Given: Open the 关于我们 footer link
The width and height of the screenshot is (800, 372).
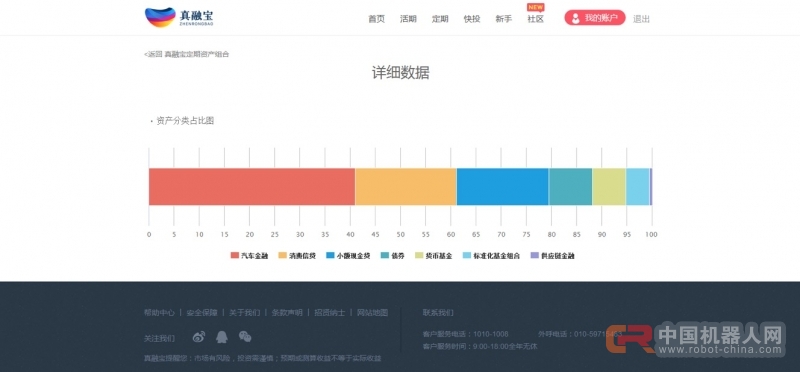Looking at the screenshot, I should click(x=244, y=312).
